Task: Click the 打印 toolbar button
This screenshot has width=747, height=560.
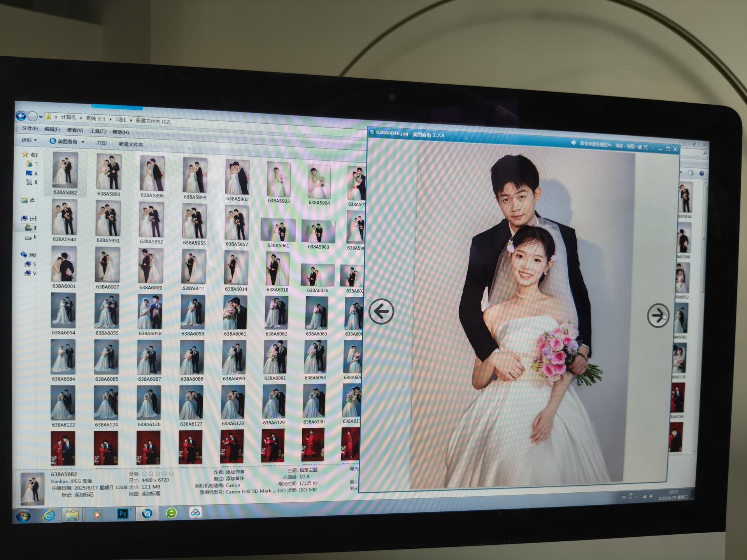Action: (102, 143)
